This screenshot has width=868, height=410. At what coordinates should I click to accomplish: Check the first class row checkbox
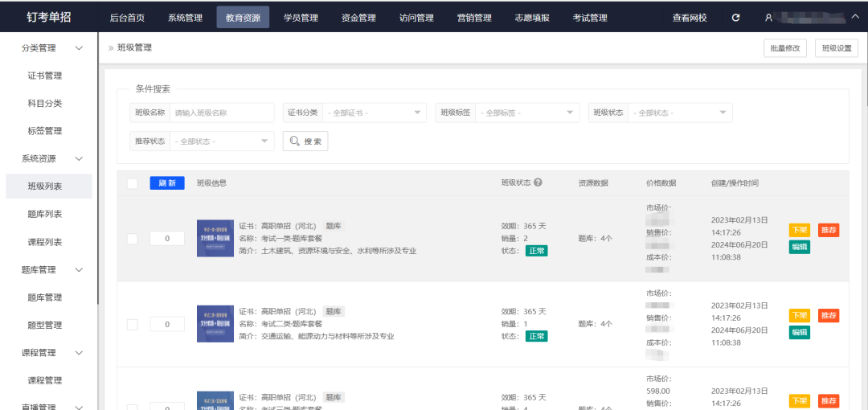133,239
